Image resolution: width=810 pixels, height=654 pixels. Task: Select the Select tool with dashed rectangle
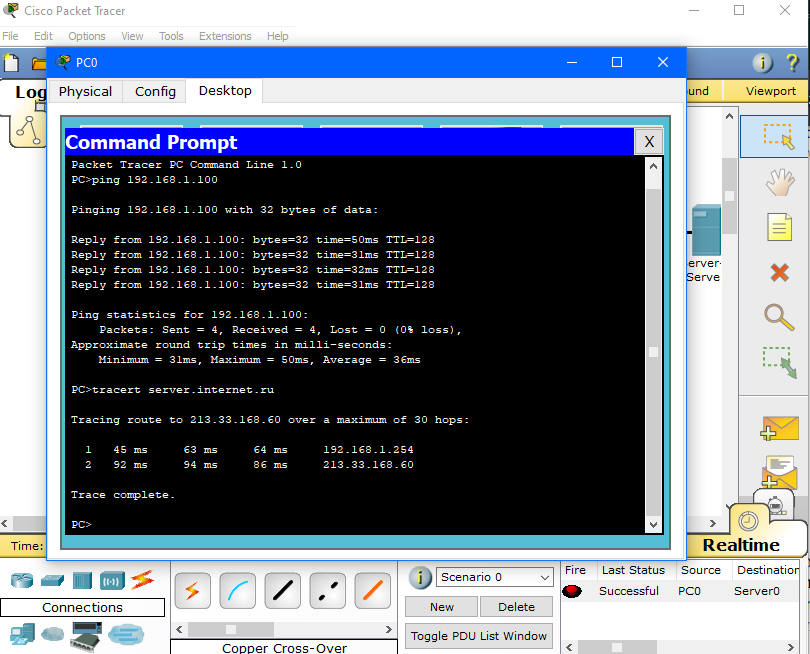(x=778, y=136)
